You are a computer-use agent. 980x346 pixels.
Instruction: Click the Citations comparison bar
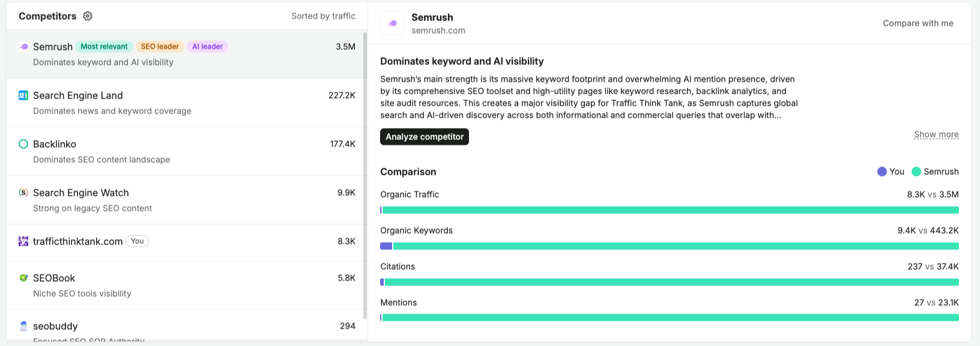[670, 282]
